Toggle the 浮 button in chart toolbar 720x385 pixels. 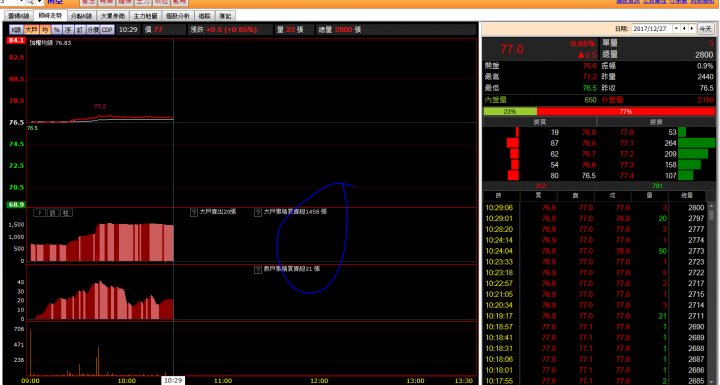point(68,29)
